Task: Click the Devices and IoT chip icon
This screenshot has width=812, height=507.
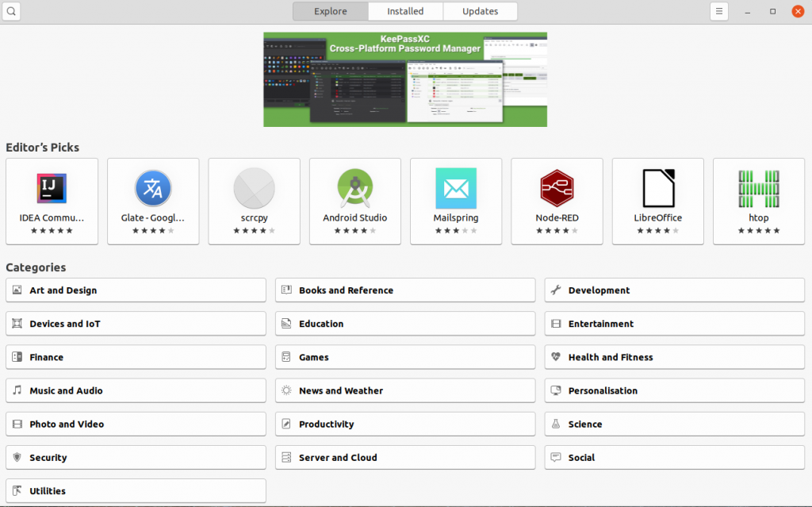Action: click(x=17, y=324)
